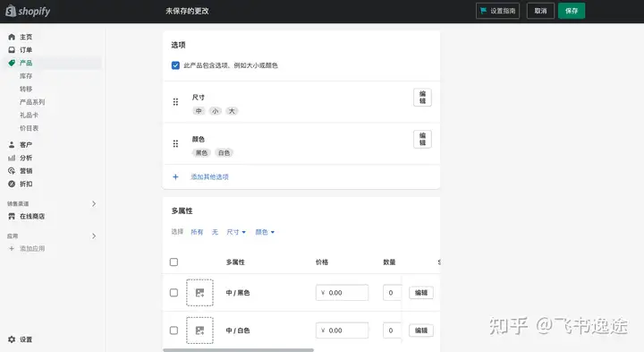Click the 订单 orders inbox icon
The height and width of the screenshot is (352, 644).
12,50
